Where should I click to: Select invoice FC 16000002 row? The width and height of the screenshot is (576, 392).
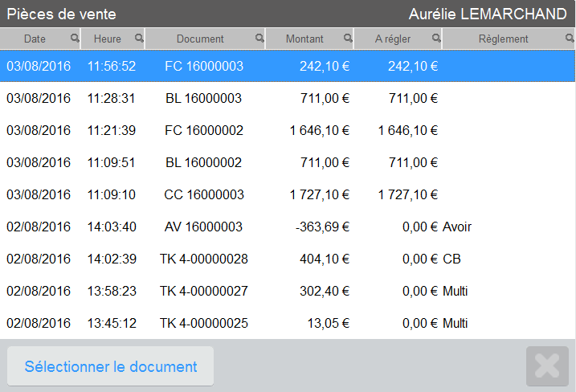click(x=288, y=130)
